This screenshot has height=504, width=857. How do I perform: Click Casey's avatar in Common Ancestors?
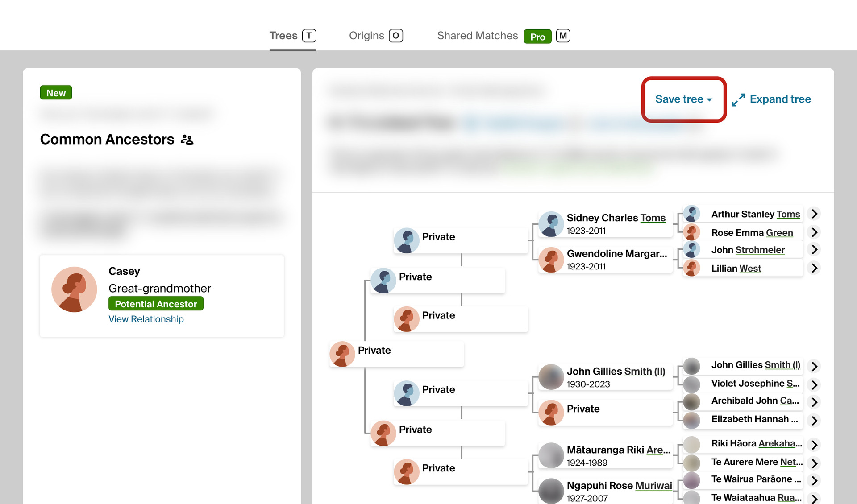pos(74,289)
